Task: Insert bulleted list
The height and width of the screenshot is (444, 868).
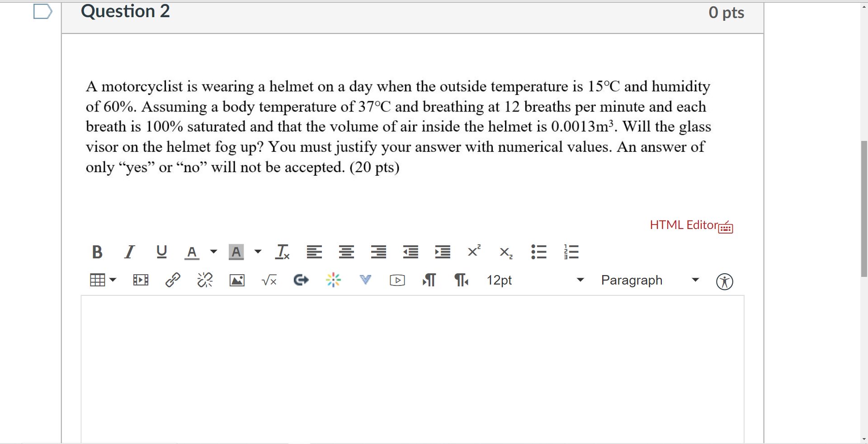Action: [x=539, y=252]
